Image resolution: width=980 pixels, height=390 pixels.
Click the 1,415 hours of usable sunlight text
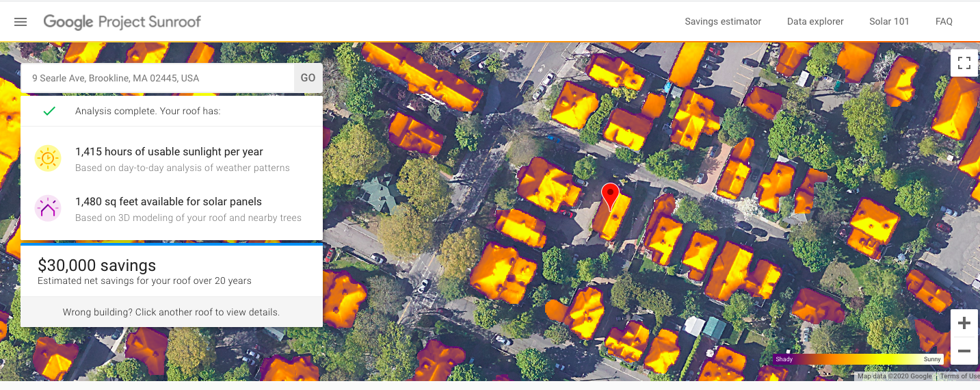click(169, 152)
